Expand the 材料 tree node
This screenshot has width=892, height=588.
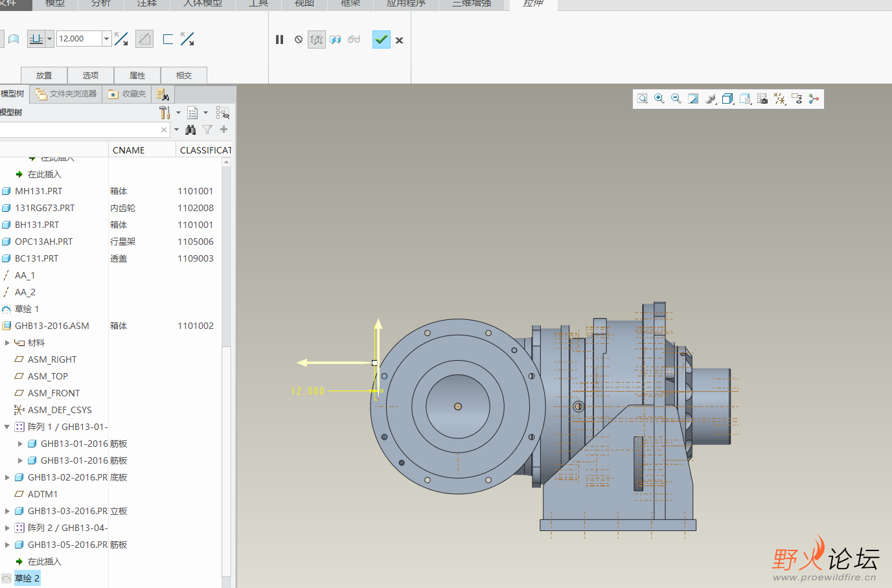8,343
